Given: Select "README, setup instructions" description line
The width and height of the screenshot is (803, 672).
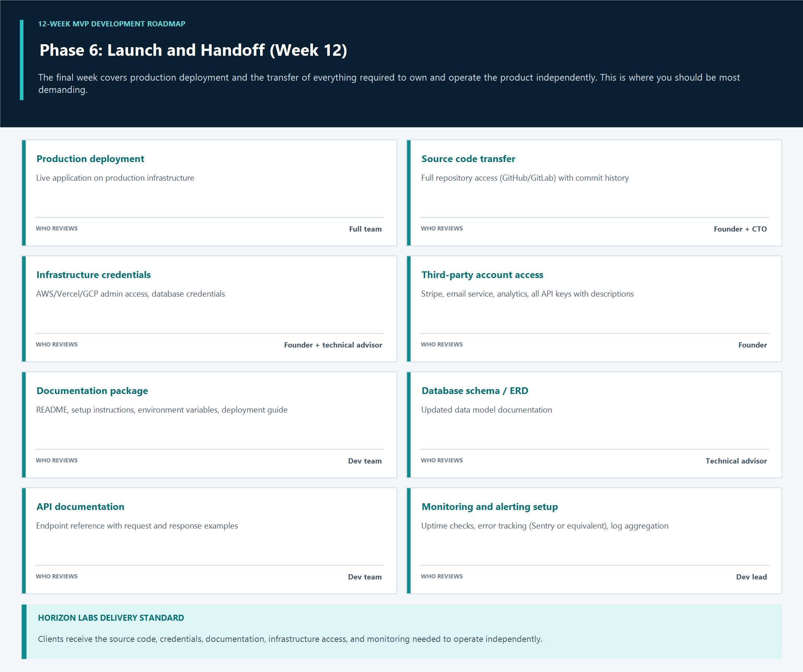Looking at the screenshot, I should (162, 410).
